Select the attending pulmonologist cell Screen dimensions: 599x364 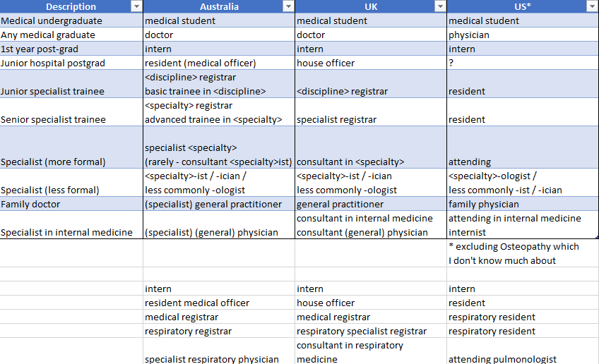click(522, 359)
